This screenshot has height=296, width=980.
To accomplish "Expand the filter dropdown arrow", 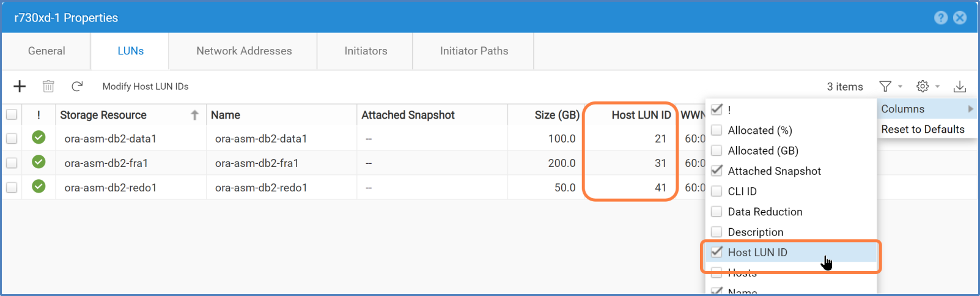I will pyautogui.click(x=900, y=87).
